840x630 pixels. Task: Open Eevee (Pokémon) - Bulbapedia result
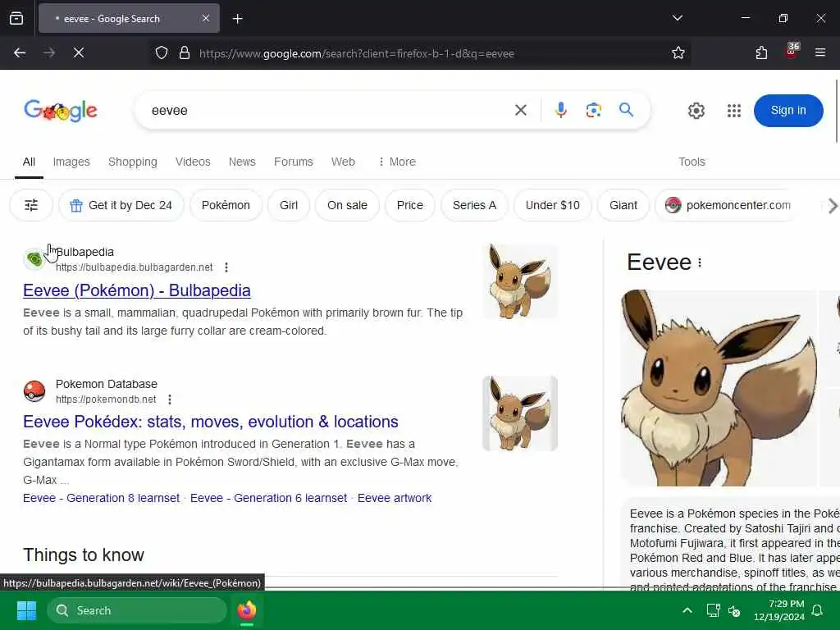point(137,290)
